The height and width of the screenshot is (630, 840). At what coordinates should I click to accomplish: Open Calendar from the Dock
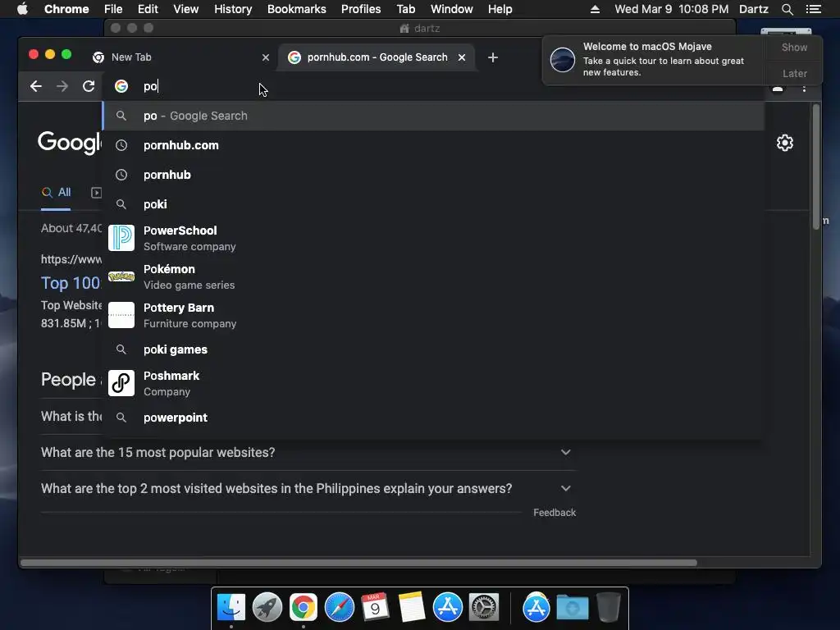click(375, 608)
